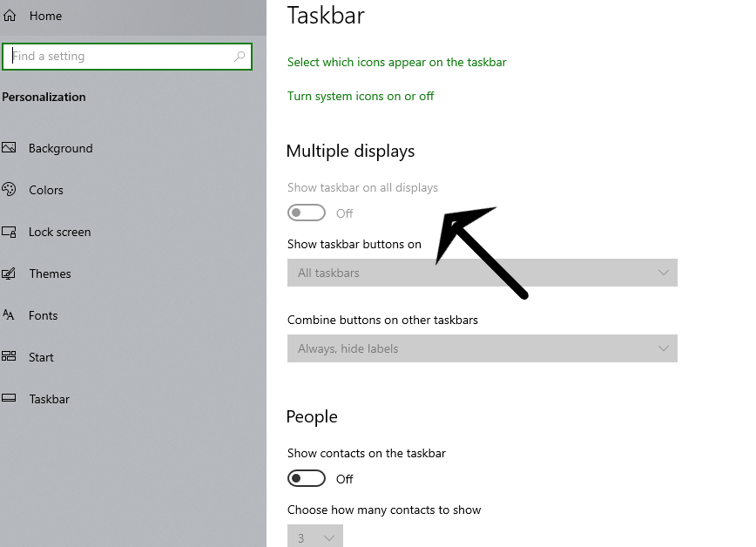Click Combine buttons on other taskbars label
The image size is (756, 547).
pyautogui.click(x=382, y=320)
